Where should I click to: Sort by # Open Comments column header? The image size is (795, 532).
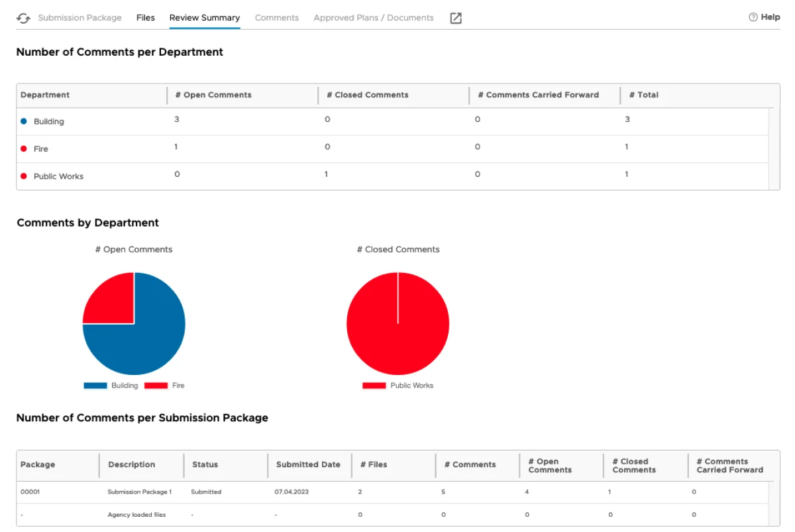[x=213, y=95]
